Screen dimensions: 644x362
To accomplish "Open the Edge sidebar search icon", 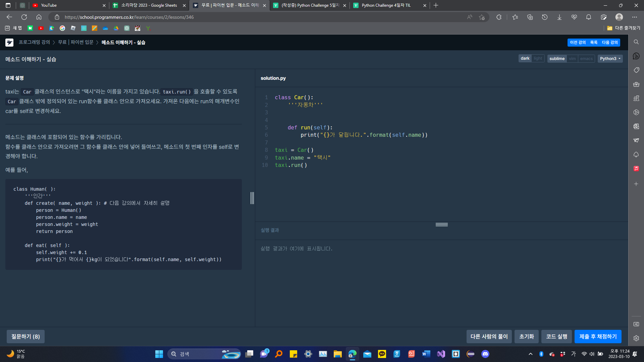I will [636, 42].
